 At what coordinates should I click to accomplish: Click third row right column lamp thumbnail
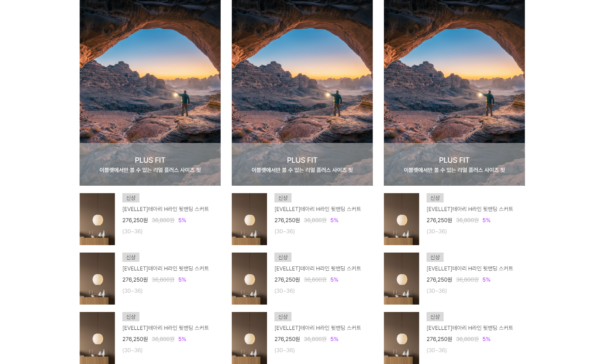coord(401,338)
